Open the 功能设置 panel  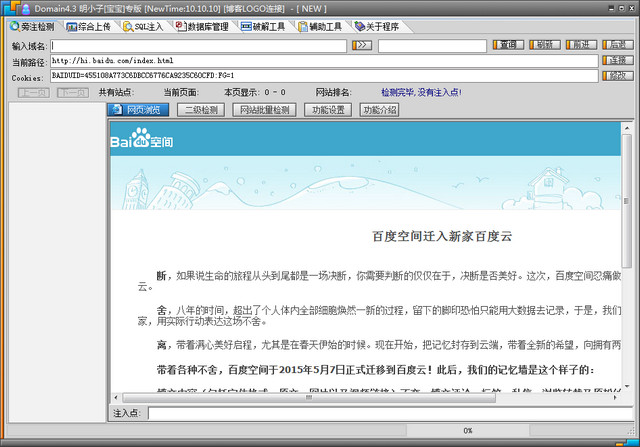pos(328,110)
